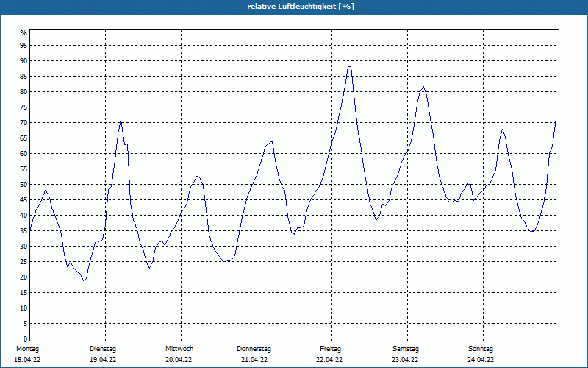Click the date label 19.04.22
This screenshot has height=368, width=588.
coord(103,360)
